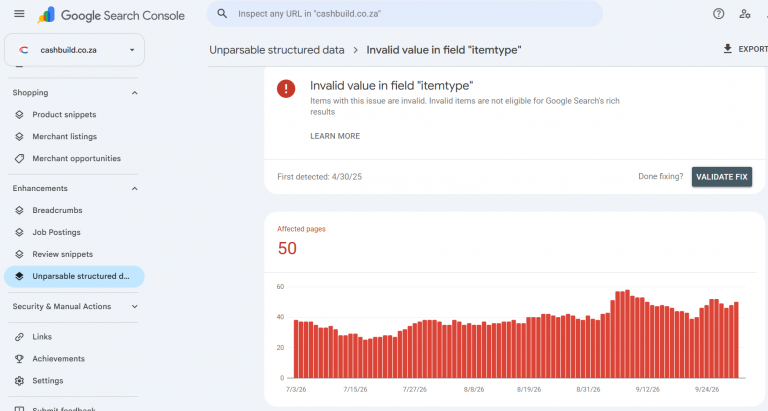This screenshot has width=768, height=411.
Task: Click the Unparsable structured data layers icon
Action: tap(19, 276)
